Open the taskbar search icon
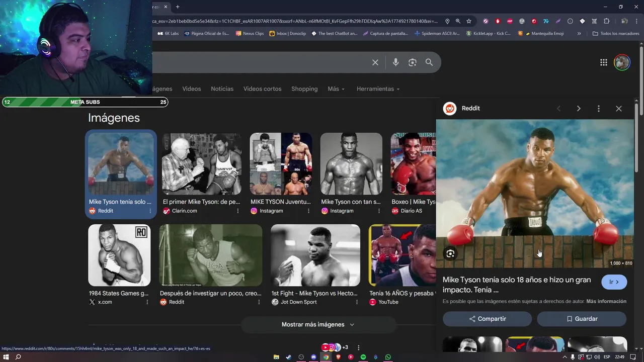The height and width of the screenshot is (362, 644). tap(18, 357)
